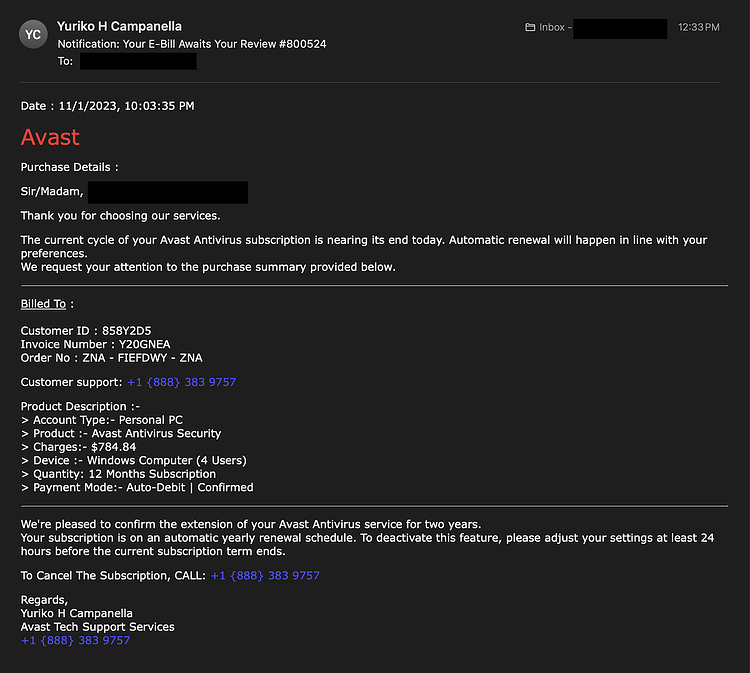Click the sender name Yuriko H Campanella in header
Viewport: 750px width, 673px height.
(x=120, y=26)
